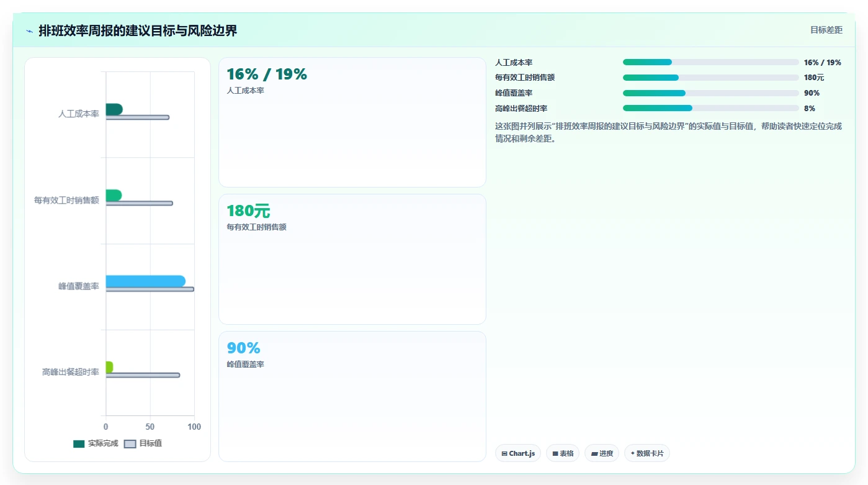Image resolution: width=868 pixels, height=485 pixels.
Task: Click the 高峰出餐超时率 label in progress list
Action: click(x=521, y=108)
